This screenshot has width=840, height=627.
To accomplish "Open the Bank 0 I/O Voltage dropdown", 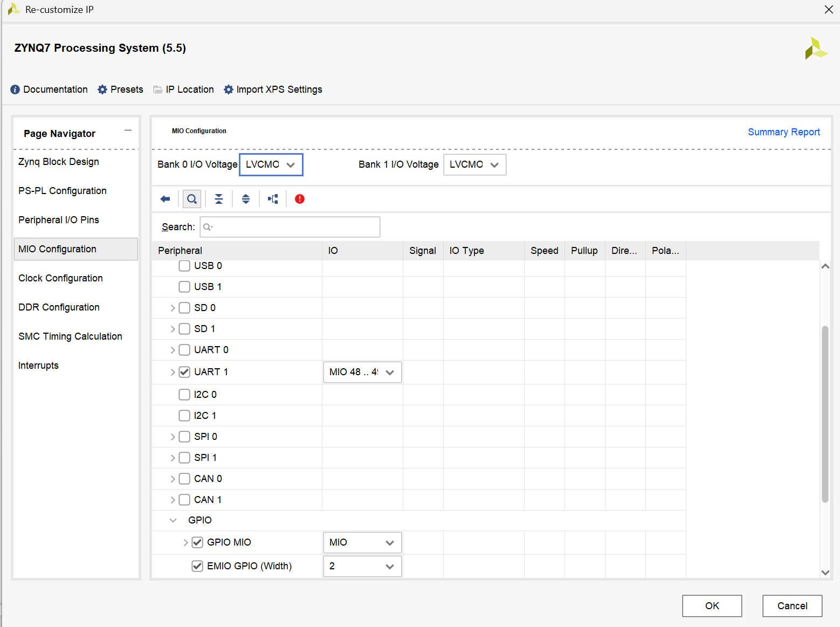I will (271, 164).
